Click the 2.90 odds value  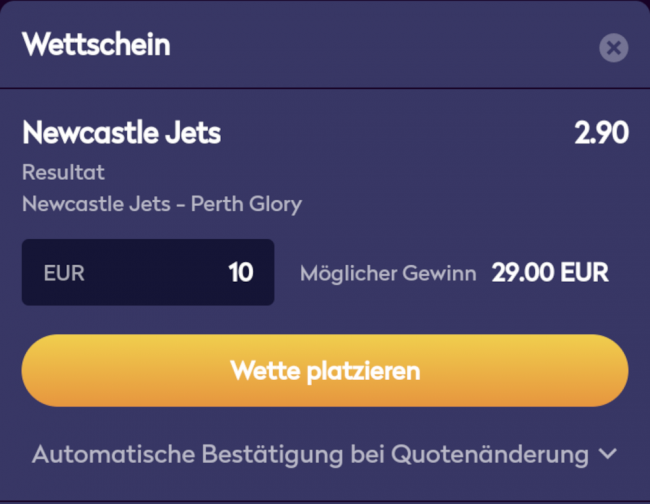pos(601,132)
